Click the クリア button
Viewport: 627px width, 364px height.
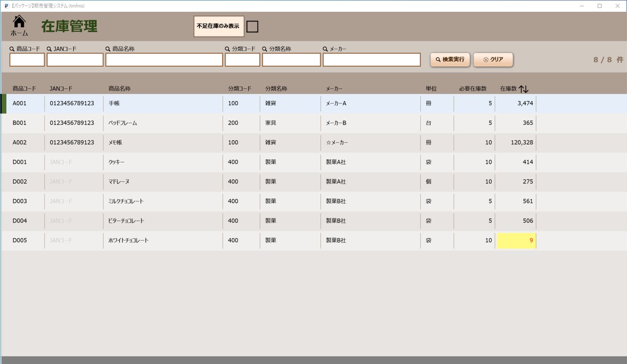[x=493, y=60]
